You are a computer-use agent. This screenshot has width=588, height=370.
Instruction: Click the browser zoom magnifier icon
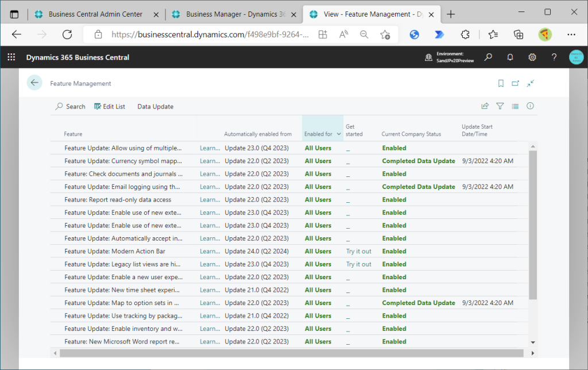coord(363,34)
